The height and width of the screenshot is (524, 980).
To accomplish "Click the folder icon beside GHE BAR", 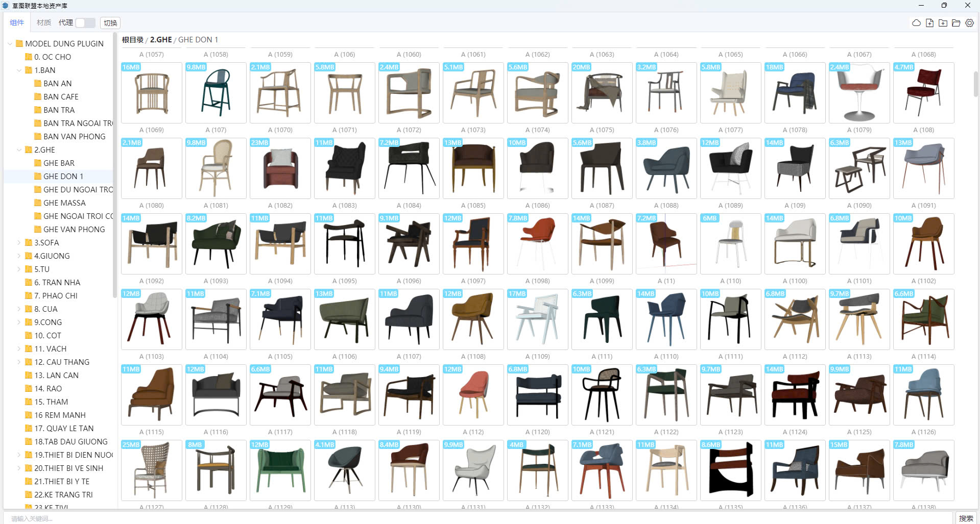I will point(38,163).
